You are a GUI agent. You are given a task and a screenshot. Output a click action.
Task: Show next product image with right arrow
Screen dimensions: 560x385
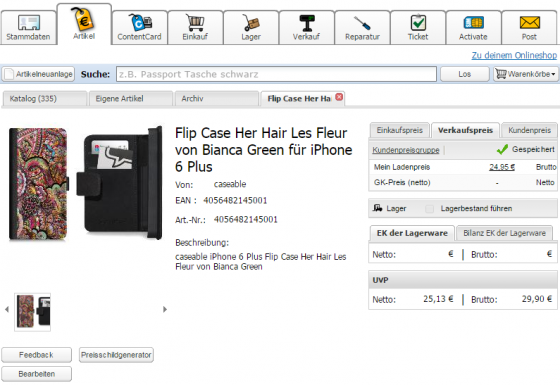(x=165, y=309)
